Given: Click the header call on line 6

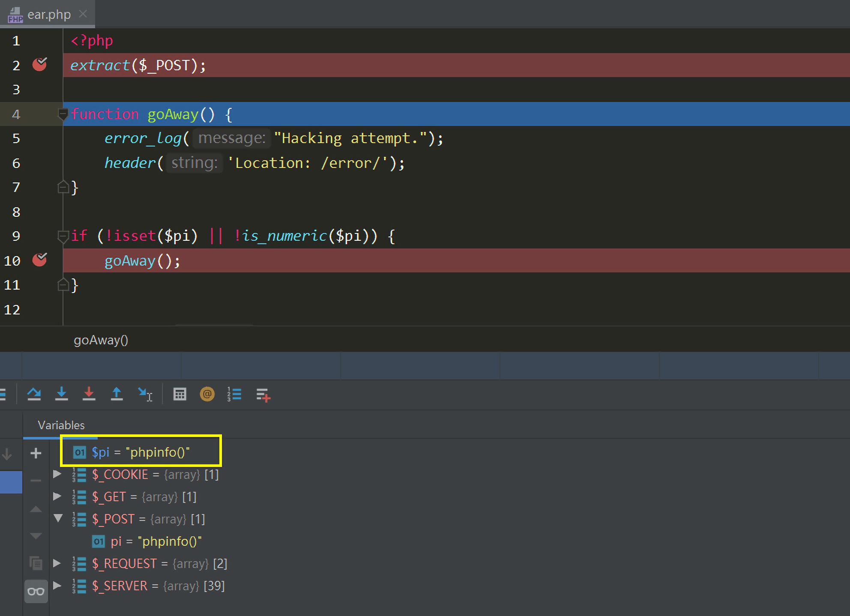Looking at the screenshot, I should tap(130, 163).
